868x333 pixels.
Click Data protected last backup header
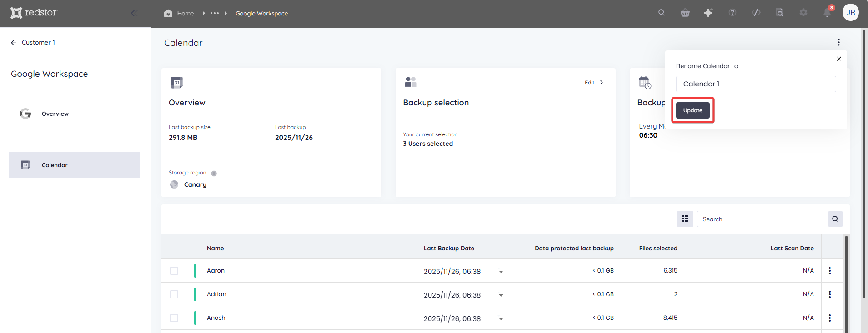pos(574,248)
